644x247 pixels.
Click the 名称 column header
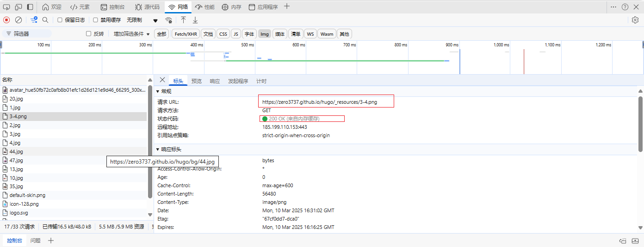pos(74,80)
